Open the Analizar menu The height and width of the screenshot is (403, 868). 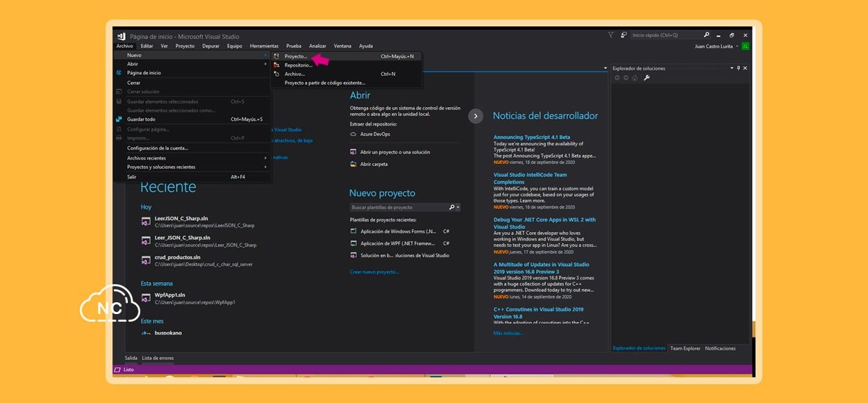coord(317,46)
